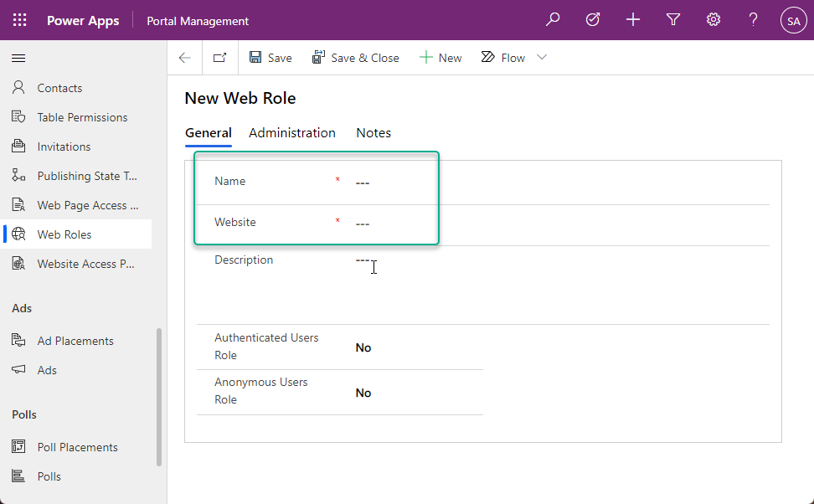Viewport: 814px width, 504px height.
Task: Click the green plus New icon
Action: pyautogui.click(x=425, y=57)
